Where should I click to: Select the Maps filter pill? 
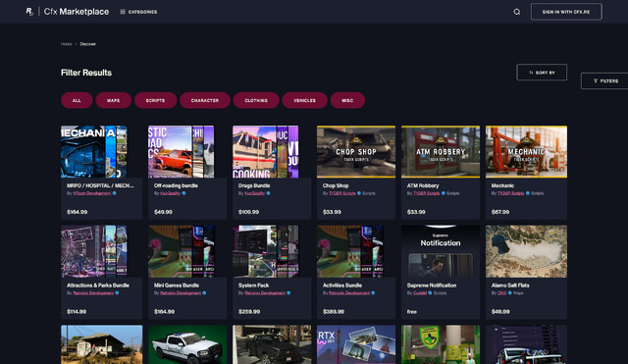(x=114, y=100)
